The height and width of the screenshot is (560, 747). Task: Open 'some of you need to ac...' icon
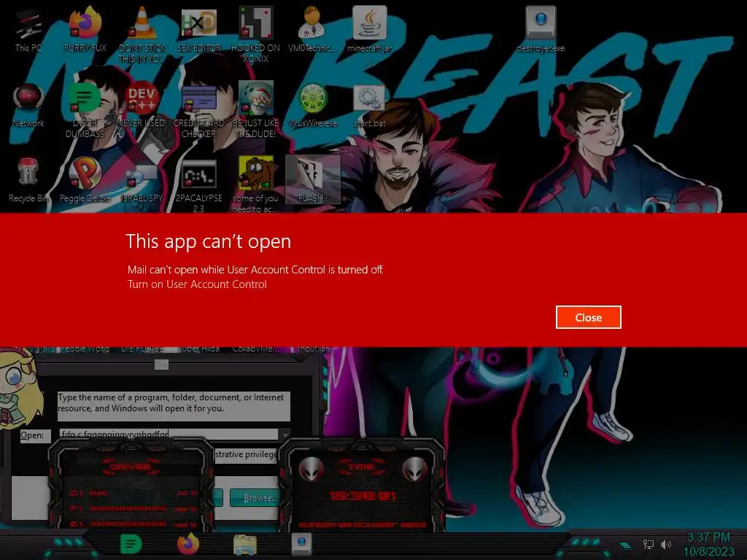click(x=255, y=184)
